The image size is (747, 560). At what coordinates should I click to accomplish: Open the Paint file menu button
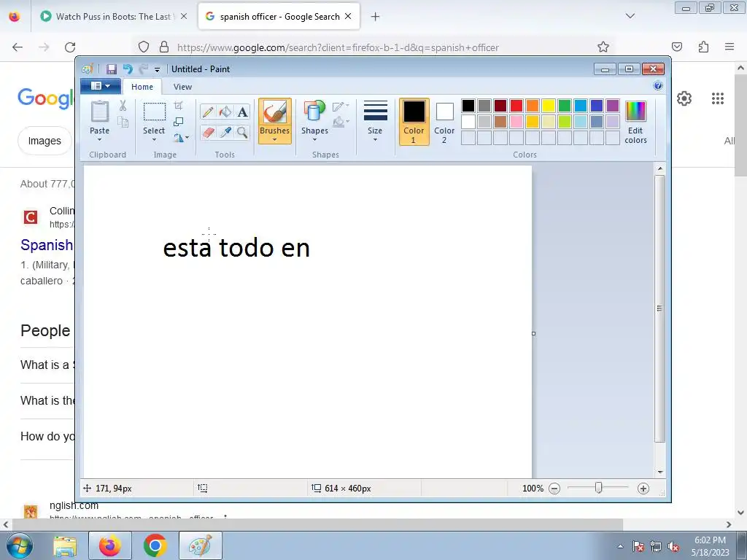coord(101,86)
